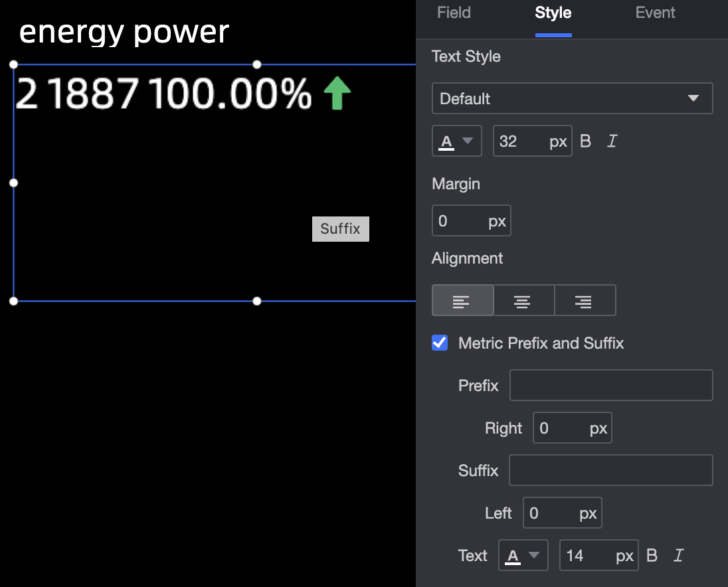
Task: Select the left-middle resize handle
Action: pos(13,183)
